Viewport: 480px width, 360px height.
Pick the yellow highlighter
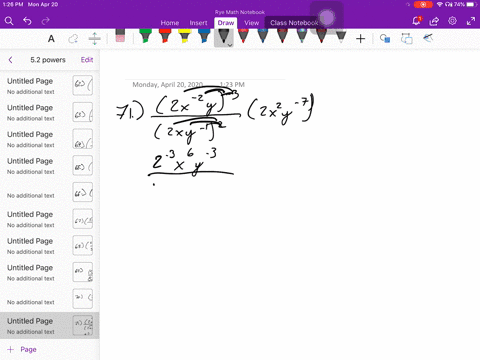(184, 36)
